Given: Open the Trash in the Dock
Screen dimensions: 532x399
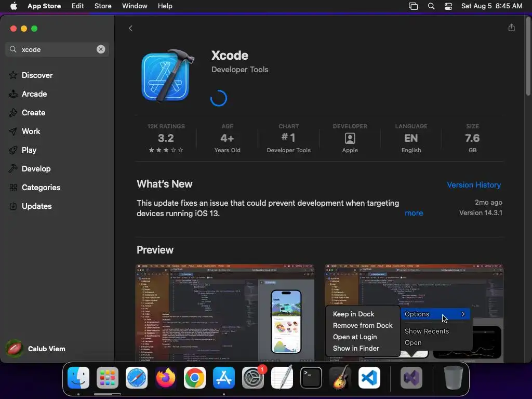Looking at the screenshot, I should [x=453, y=378].
